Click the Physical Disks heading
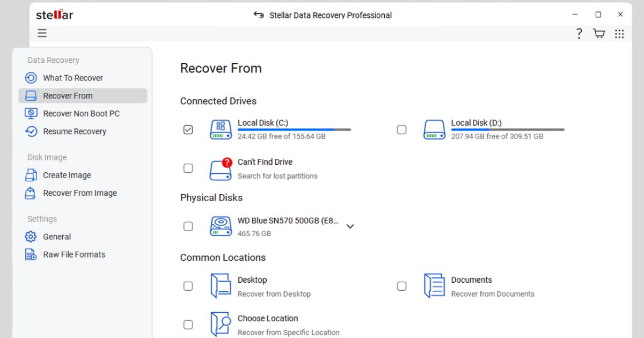 click(211, 197)
